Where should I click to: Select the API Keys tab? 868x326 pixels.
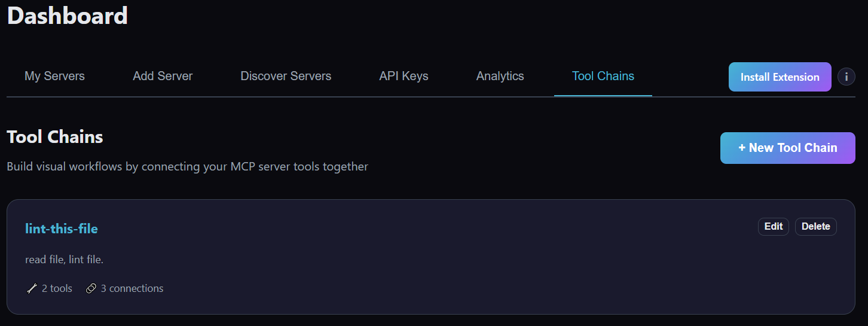pos(404,77)
